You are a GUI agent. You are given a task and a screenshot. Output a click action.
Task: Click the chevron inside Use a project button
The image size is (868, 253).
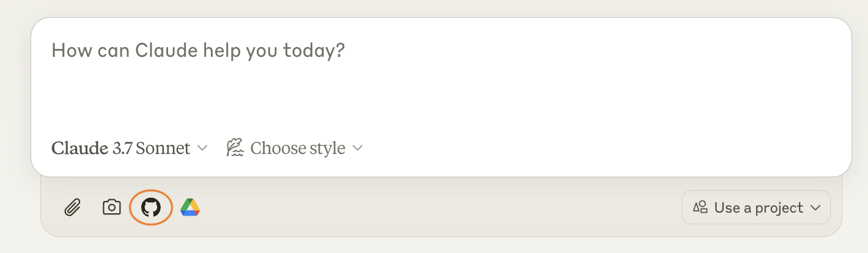tap(815, 208)
